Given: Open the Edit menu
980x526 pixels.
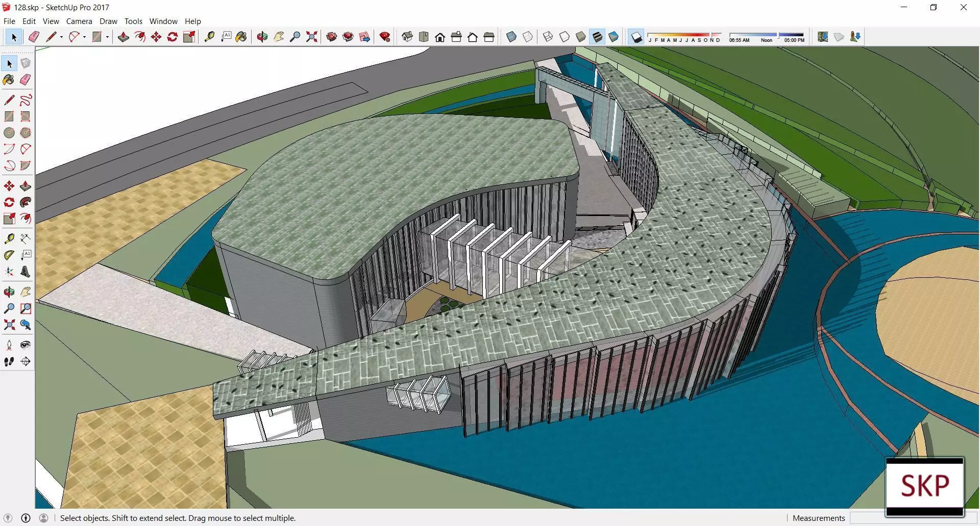Looking at the screenshot, I should click(29, 21).
